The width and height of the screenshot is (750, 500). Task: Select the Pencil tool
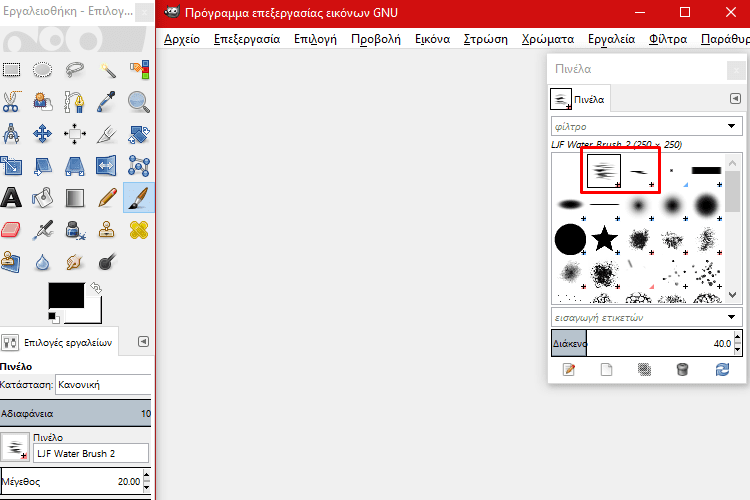[x=107, y=198]
